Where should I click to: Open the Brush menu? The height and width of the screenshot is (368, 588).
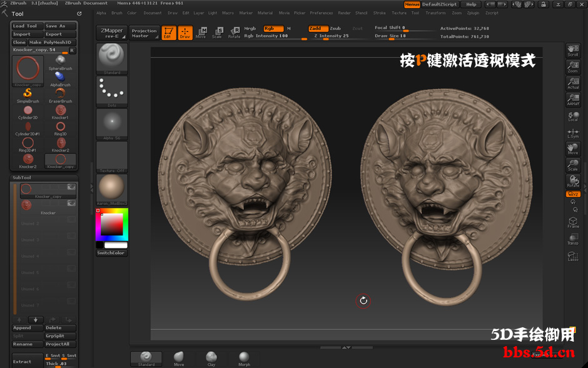(116, 13)
